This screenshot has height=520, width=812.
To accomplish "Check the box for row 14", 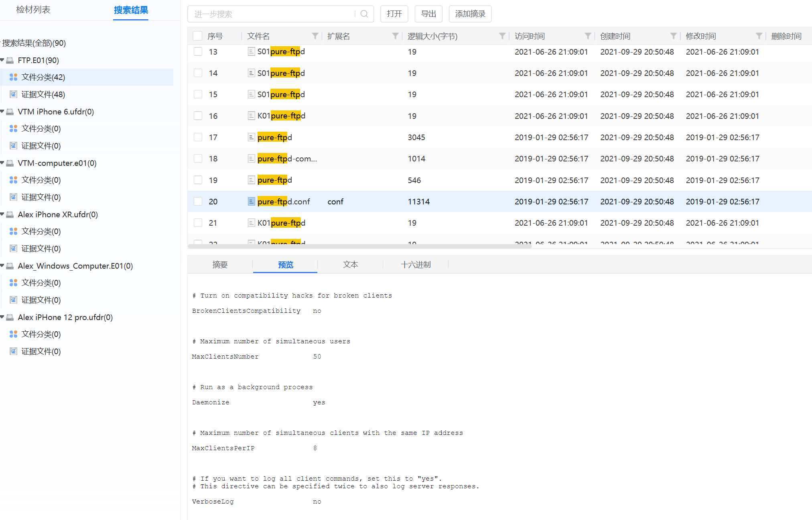I will pyautogui.click(x=198, y=73).
